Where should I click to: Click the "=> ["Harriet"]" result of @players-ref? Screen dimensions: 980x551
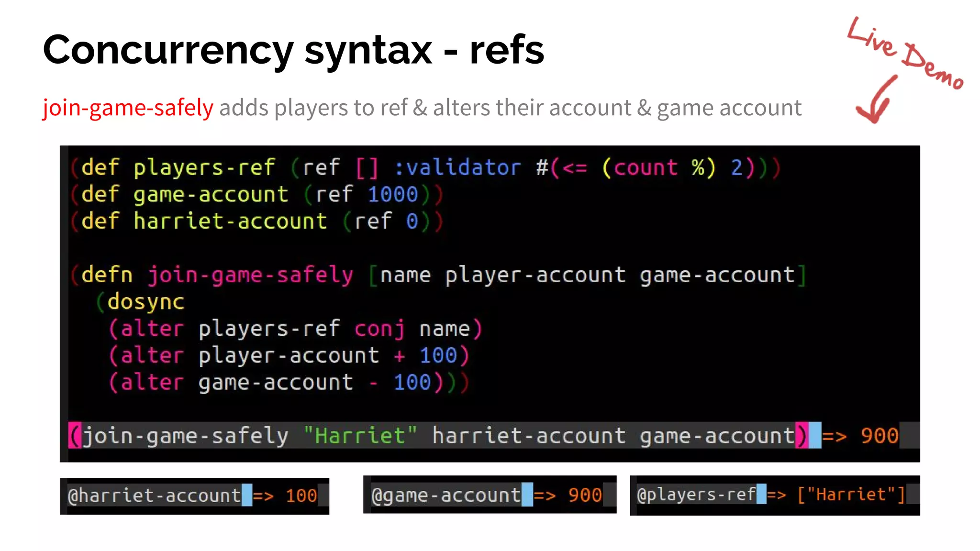coord(836,495)
